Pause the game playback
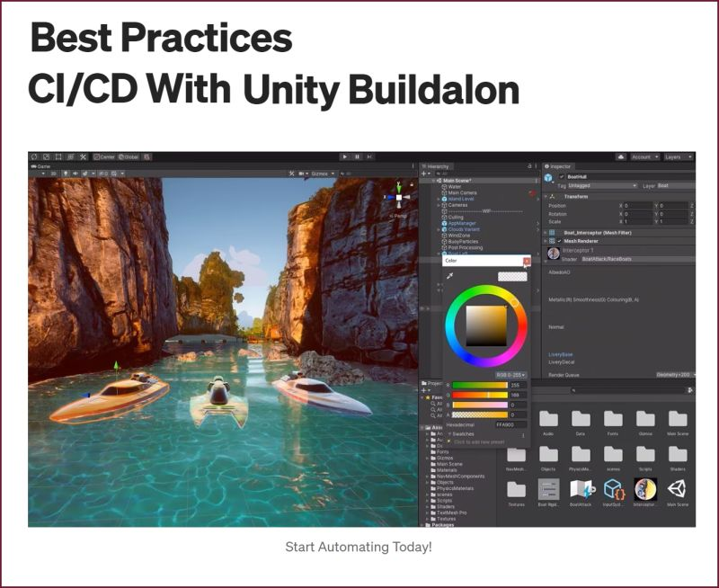The height and width of the screenshot is (588, 719). pos(357,156)
